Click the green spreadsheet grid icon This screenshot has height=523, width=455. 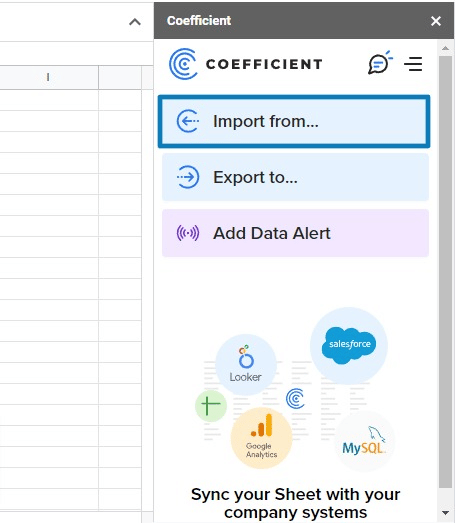pyautogui.click(x=211, y=406)
